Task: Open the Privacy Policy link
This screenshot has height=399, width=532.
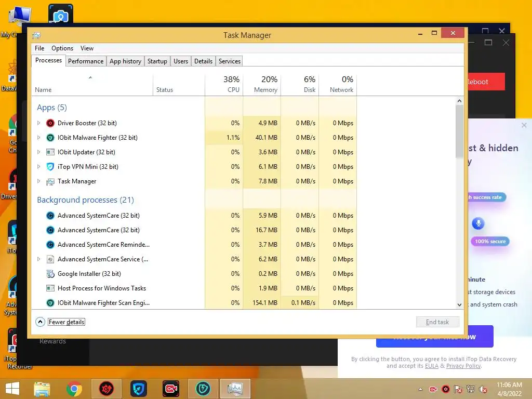Action: [463, 366]
